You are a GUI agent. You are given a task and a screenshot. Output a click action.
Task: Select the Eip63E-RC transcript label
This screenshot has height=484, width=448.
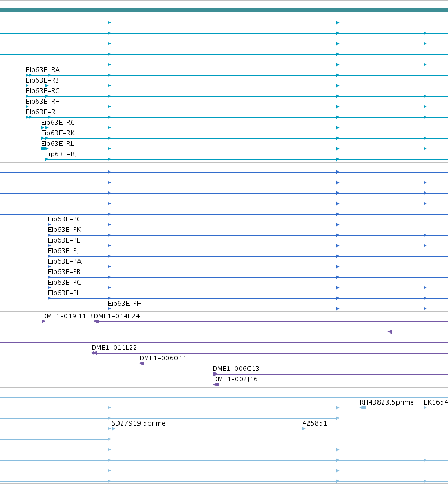pyautogui.click(x=58, y=123)
